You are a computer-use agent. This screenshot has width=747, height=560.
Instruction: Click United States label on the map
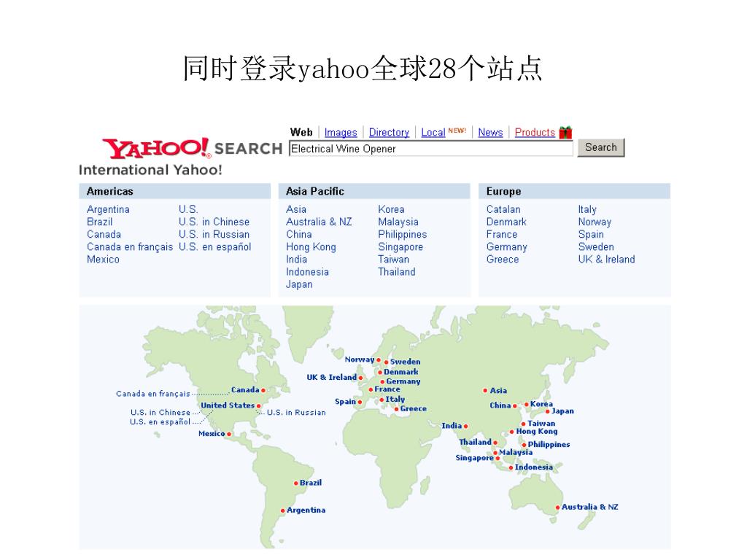coord(228,405)
